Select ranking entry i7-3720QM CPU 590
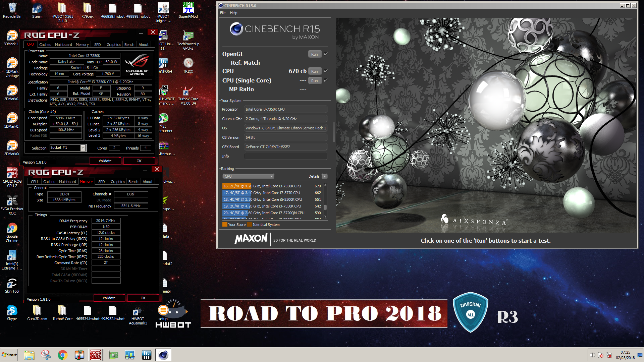Screen dimensions: 644x362 [x=272, y=213]
